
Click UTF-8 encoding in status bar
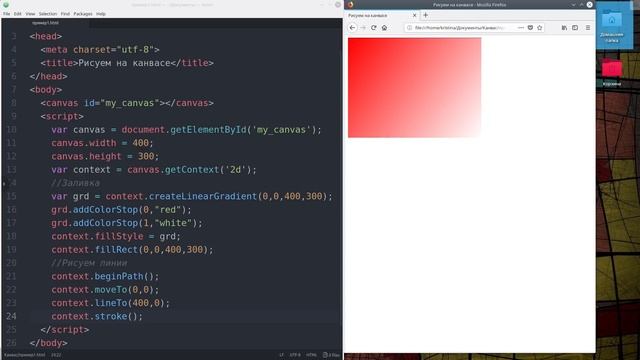pos(295,355)
